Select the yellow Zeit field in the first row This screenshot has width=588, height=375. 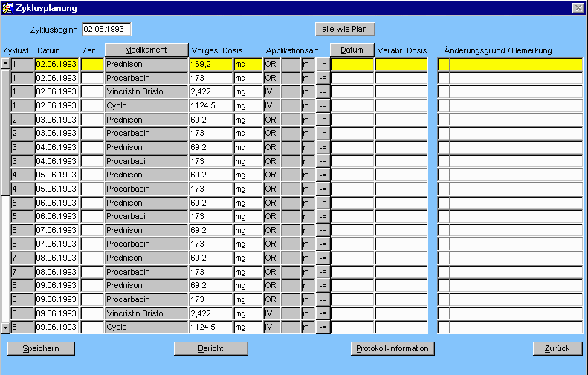(x=92, y=65)
